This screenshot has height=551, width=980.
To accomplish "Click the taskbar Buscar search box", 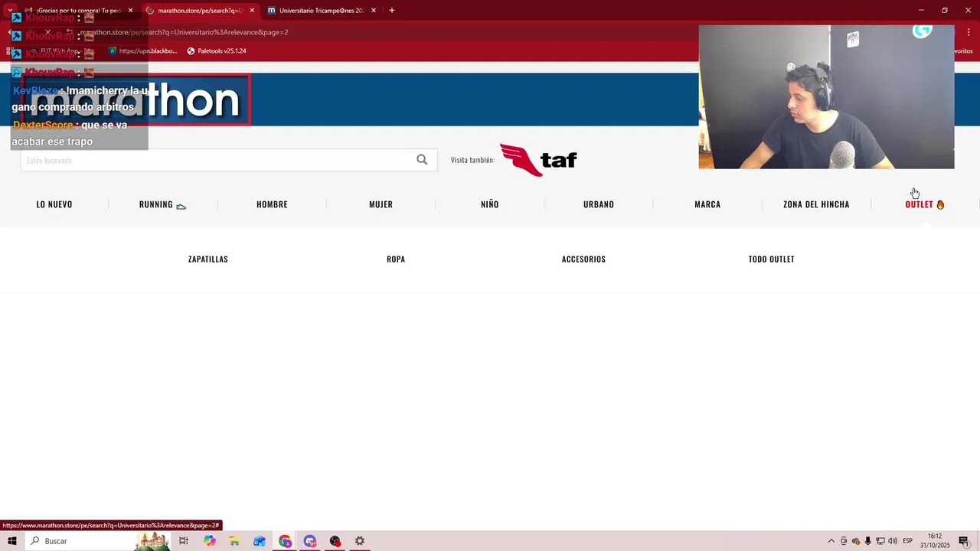I will click(x=100, y=541).
